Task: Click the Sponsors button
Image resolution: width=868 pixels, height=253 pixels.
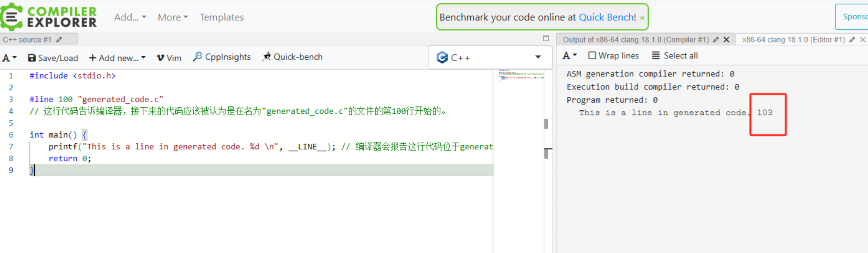Action: point(852,17)
